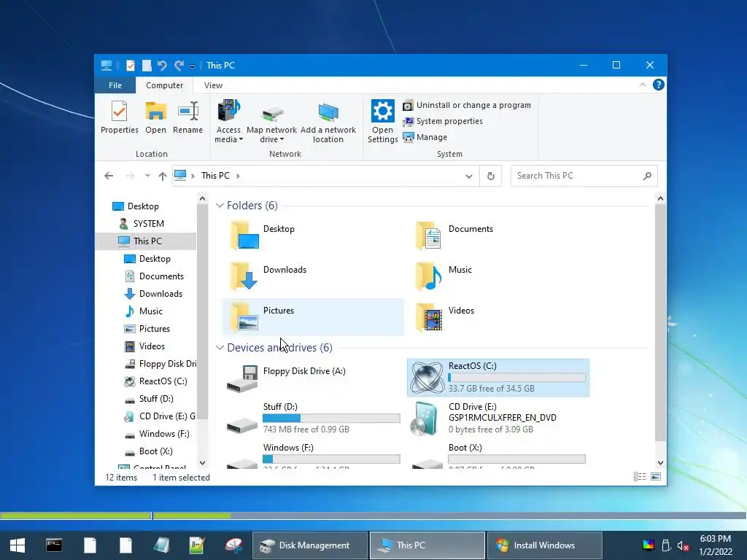Select the Stuff (D:) drive
The height and width of the screenshot is (560, 747).
coord(313,419)
